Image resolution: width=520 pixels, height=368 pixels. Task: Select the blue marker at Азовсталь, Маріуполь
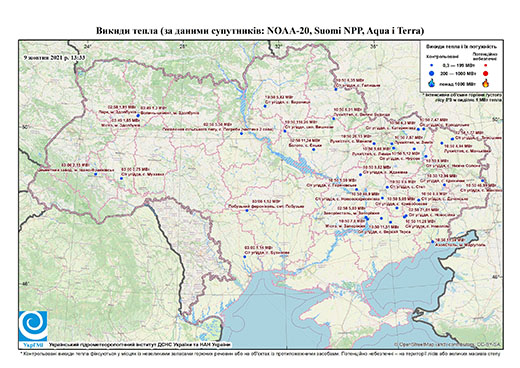point(433,242)
